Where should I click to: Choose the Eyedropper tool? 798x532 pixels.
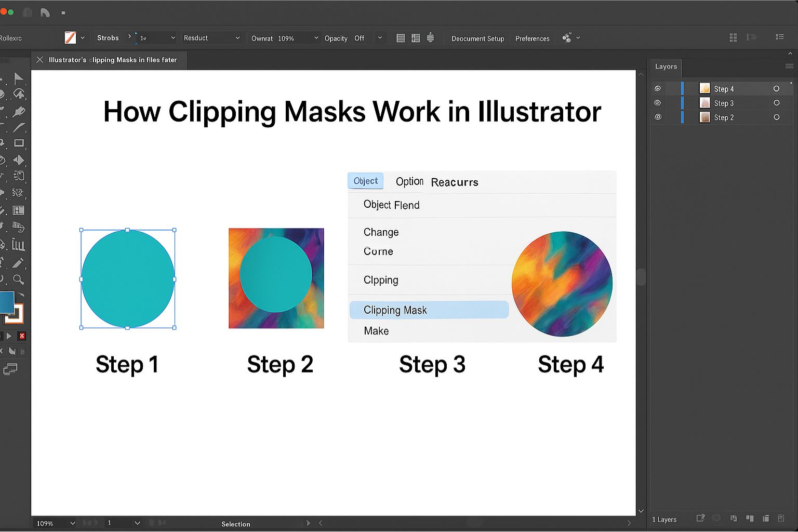(18, 263)
